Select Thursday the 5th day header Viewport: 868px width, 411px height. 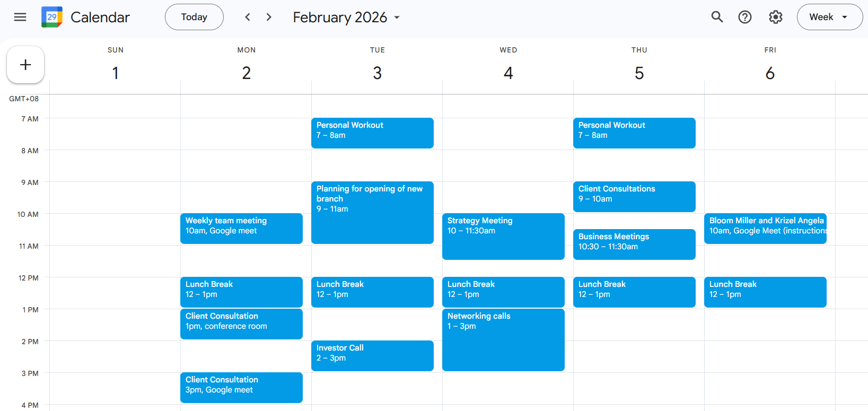coord(639,73)
